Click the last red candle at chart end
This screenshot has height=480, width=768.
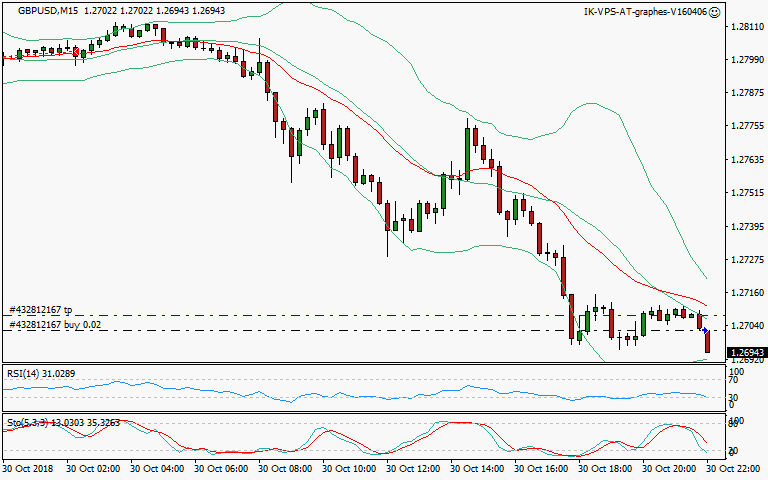click(x=707, y=341)
